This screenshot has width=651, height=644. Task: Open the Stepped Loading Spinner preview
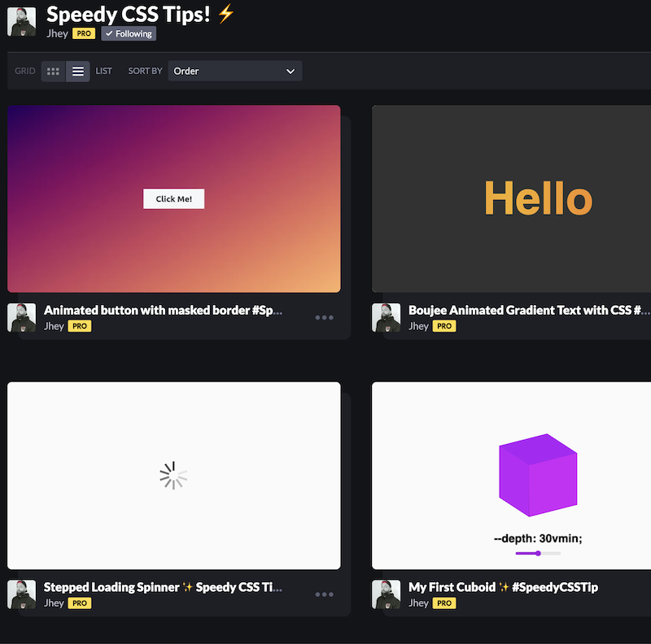pos(174,476)
